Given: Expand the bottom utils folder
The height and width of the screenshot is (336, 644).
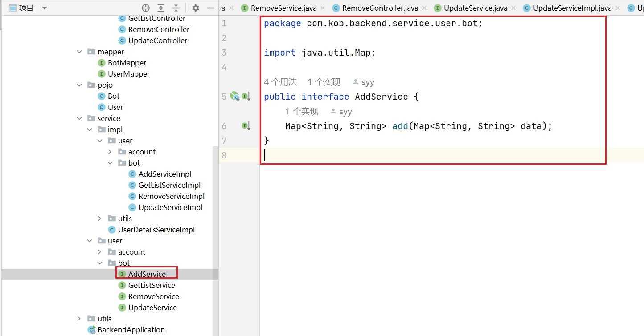Looking at the screenshot, I should point(79,319).
